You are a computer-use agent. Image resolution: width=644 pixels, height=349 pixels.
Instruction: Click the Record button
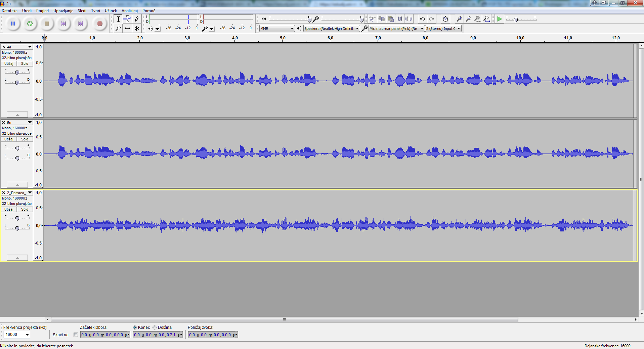click(99, 24)
